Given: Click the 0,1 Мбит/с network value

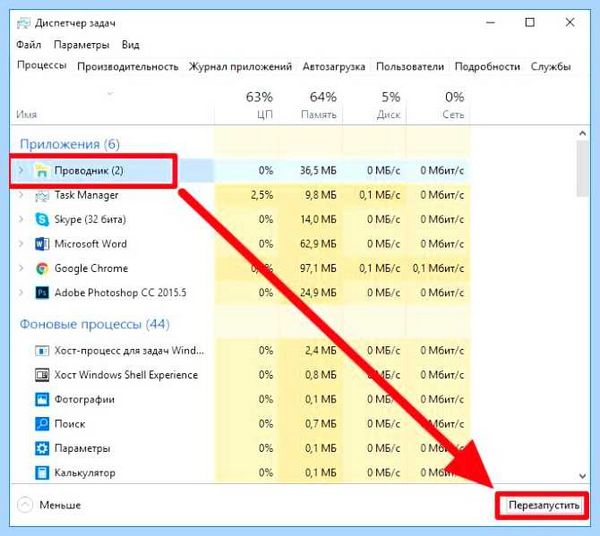Looking at the screenshot, I should 438,268.
